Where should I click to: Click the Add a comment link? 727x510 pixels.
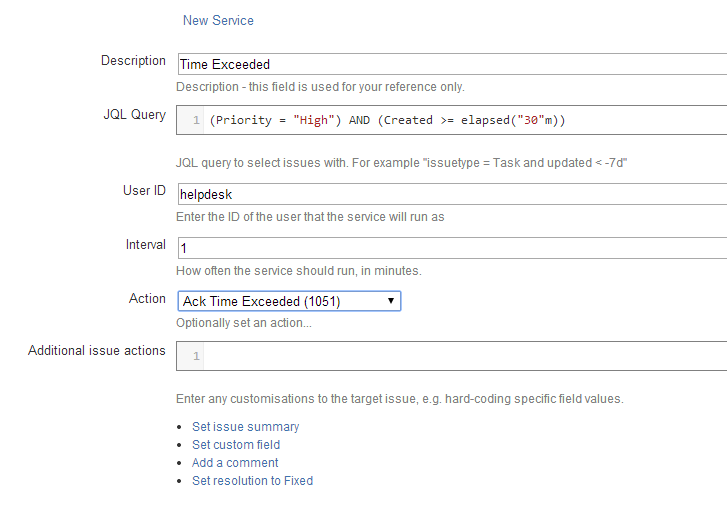coord(235,463)
